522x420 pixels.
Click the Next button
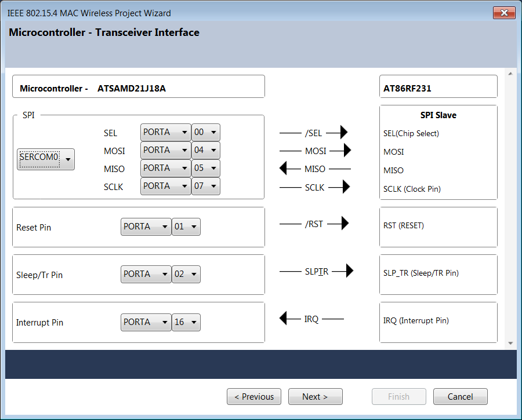[x=316, y=397]
